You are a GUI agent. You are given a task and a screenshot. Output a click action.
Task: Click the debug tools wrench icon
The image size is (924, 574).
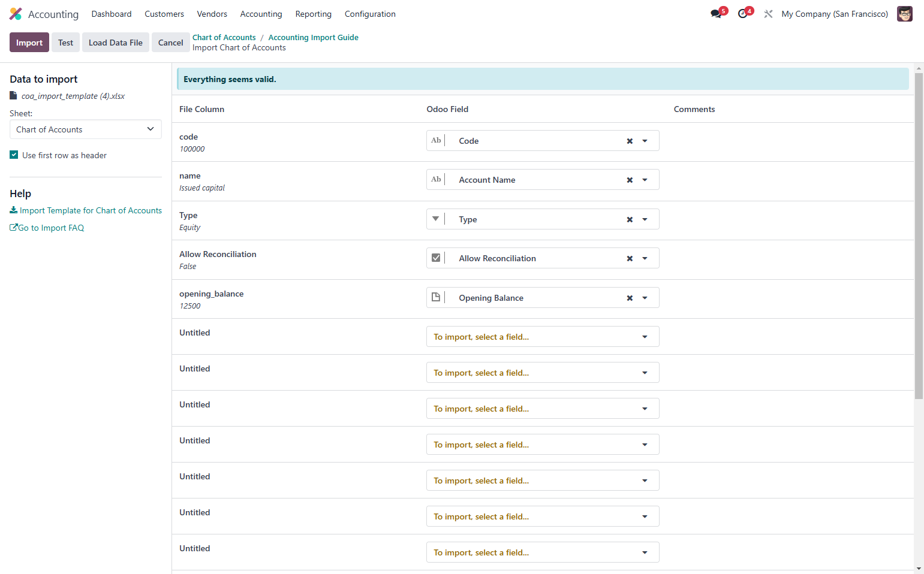768,14
